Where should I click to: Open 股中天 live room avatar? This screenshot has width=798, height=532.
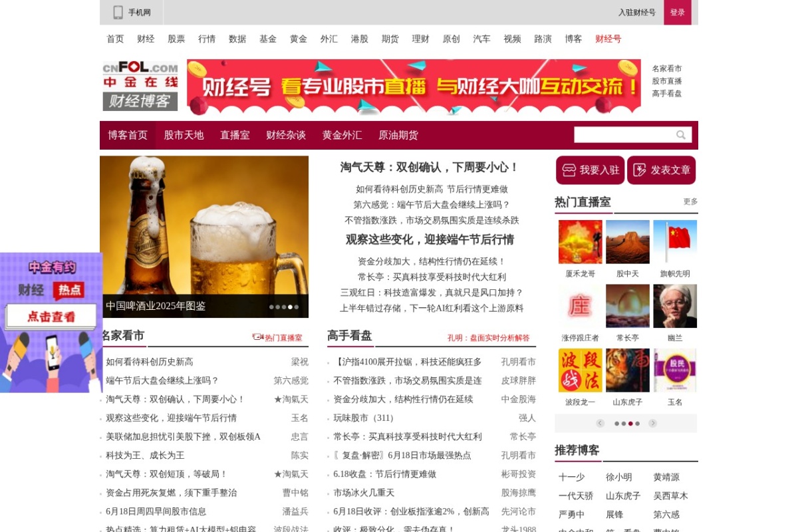tap(628, 242)
